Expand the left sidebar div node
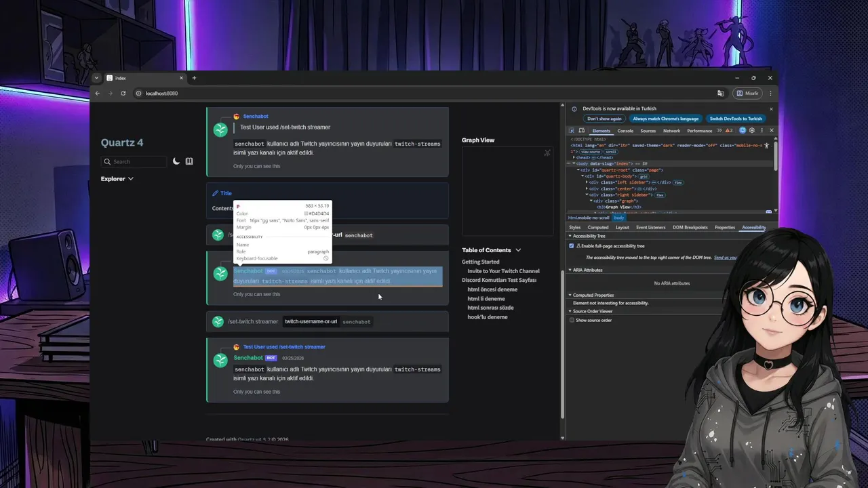 tap(587, 182)
